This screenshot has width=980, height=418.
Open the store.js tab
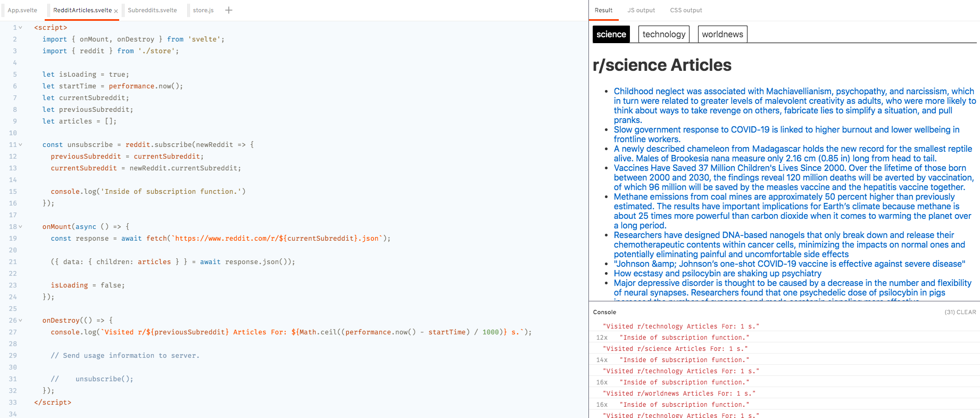[203, 10]
